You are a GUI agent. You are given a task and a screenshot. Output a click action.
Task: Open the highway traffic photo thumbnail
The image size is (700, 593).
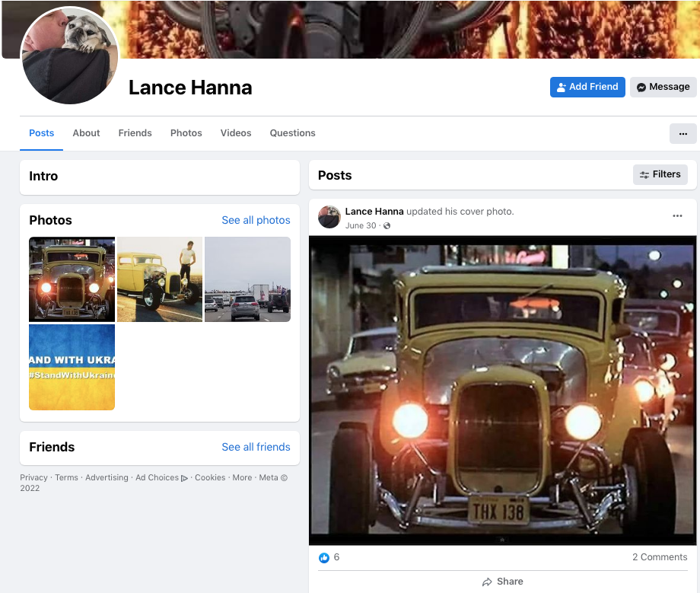point(248,279)
